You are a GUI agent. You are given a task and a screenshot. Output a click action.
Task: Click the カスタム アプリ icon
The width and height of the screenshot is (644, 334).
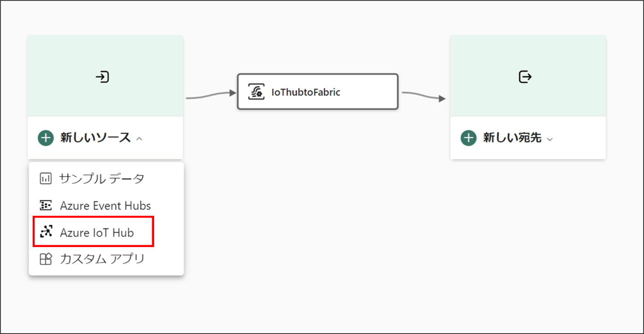pos(46,259)
